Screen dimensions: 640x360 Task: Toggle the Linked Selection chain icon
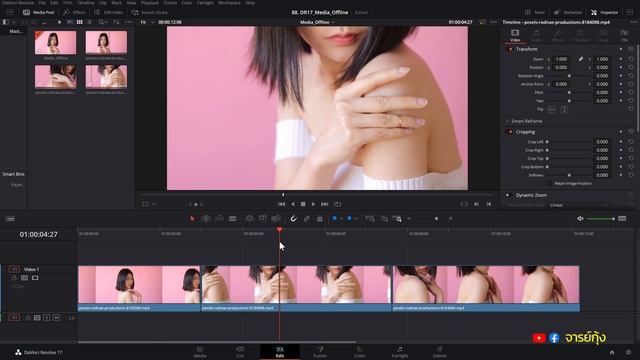(x=307, y=219)
